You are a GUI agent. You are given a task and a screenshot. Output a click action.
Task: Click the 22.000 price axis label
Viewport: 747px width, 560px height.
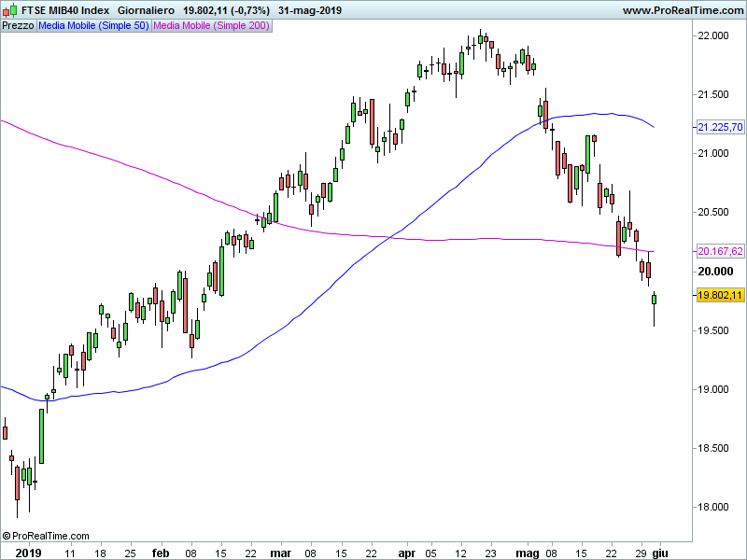coord(713,35)
